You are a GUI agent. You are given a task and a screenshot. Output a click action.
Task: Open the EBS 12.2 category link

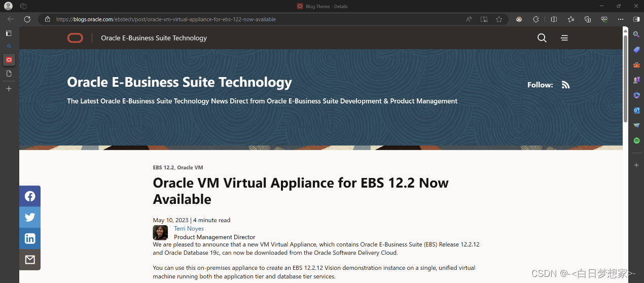point(163,167)
